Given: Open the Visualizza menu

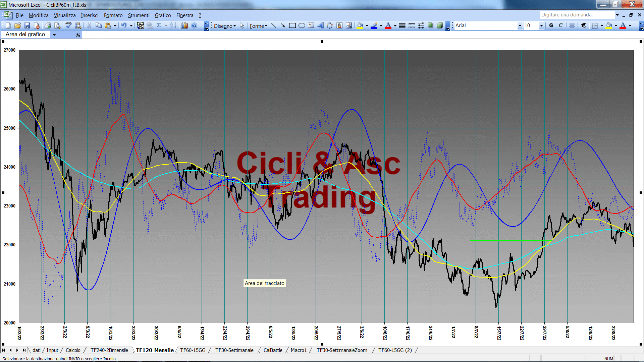Looking at the screenshot, I should tap(65, 15).
